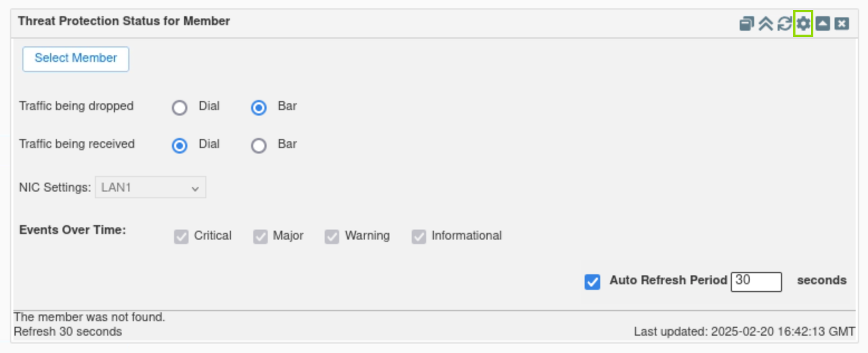
Task: Toggle the Major events checkbox
Action: pos(261,237)
